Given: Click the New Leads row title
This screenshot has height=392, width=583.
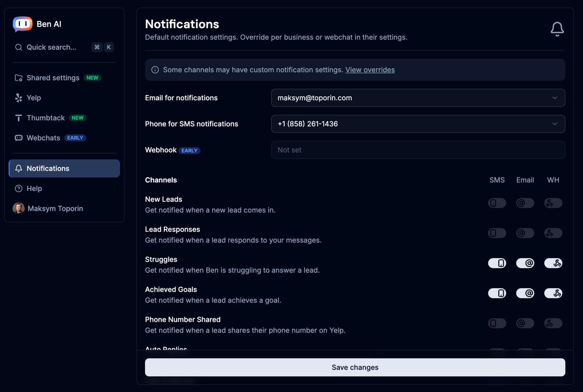Looking at the screenshot, I should coord(164,199).
